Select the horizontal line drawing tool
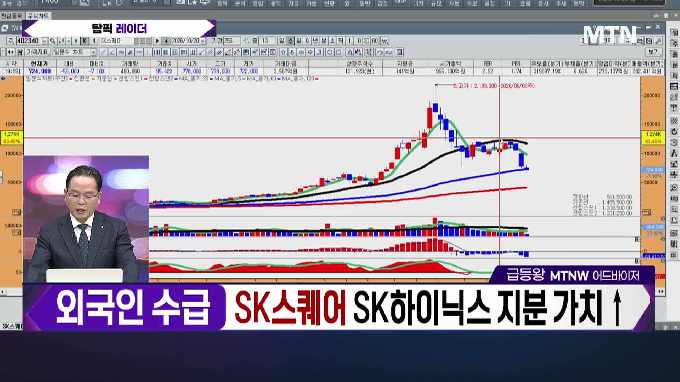The image size is (680, 382). coord(139,52)
